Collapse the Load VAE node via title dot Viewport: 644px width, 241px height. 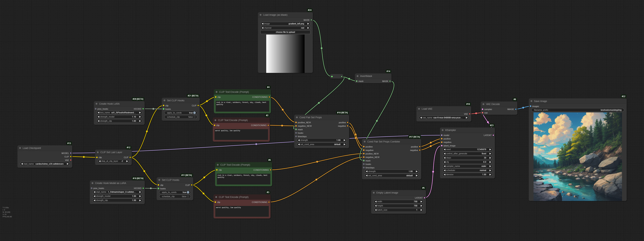(419, 109)
